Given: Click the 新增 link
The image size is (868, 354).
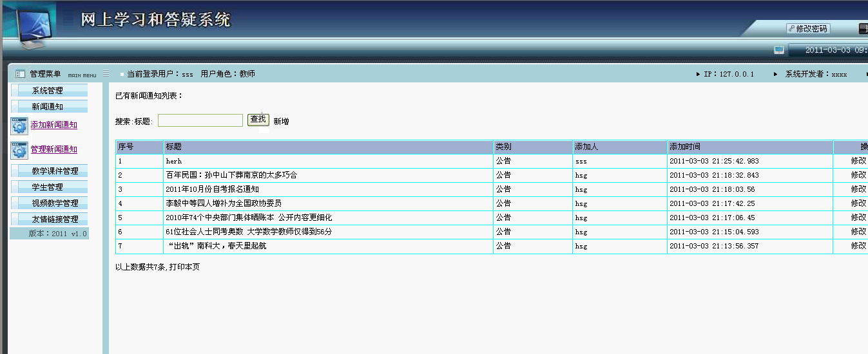Looking at the screenshot, I should (x=281, y=121).
